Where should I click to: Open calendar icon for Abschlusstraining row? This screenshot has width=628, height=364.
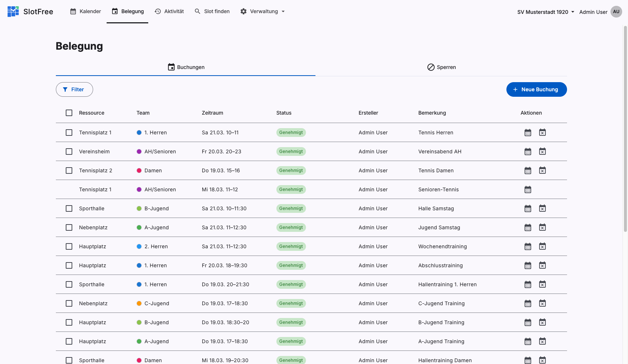click(x=528, y=265)
